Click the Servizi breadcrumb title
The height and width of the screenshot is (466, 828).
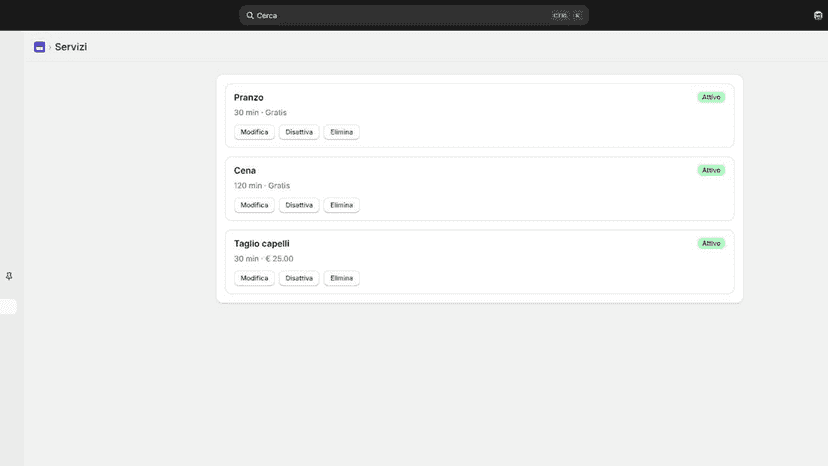tap(71, 47)
